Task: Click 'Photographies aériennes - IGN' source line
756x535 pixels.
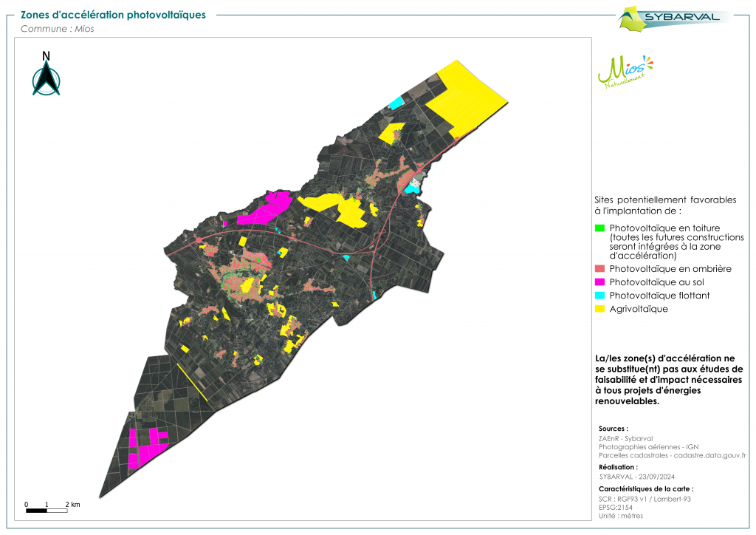Action: (x=648, y=447)
